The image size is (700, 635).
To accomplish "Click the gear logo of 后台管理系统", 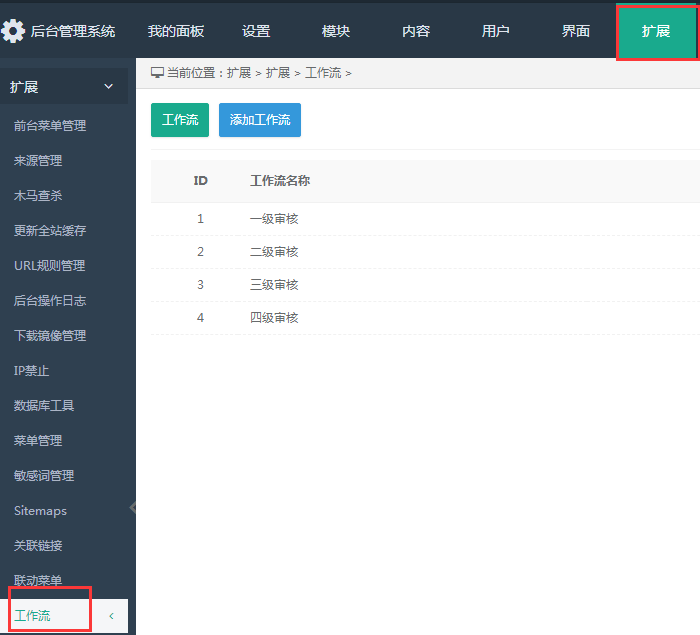I will click(x=13, y=31).
